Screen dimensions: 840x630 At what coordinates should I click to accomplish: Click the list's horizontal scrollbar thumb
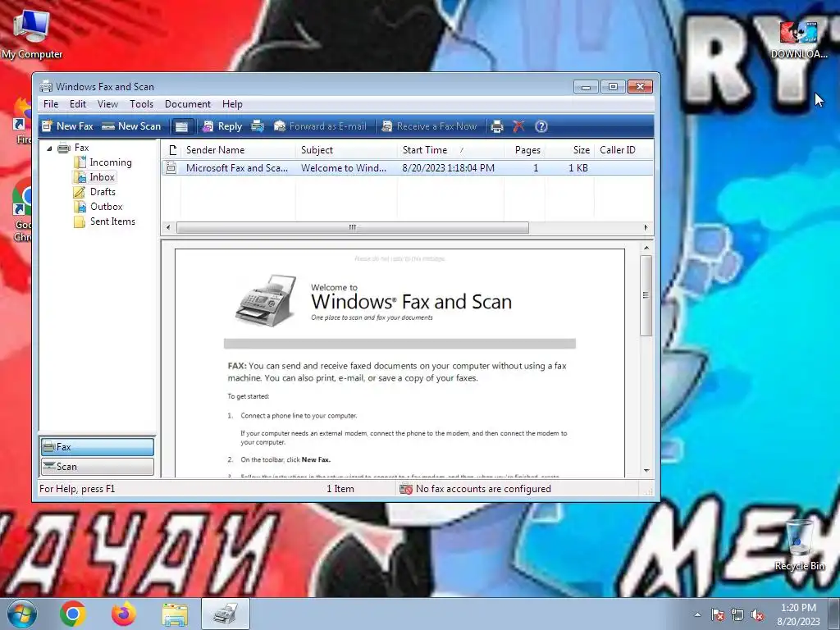point(353,228)
